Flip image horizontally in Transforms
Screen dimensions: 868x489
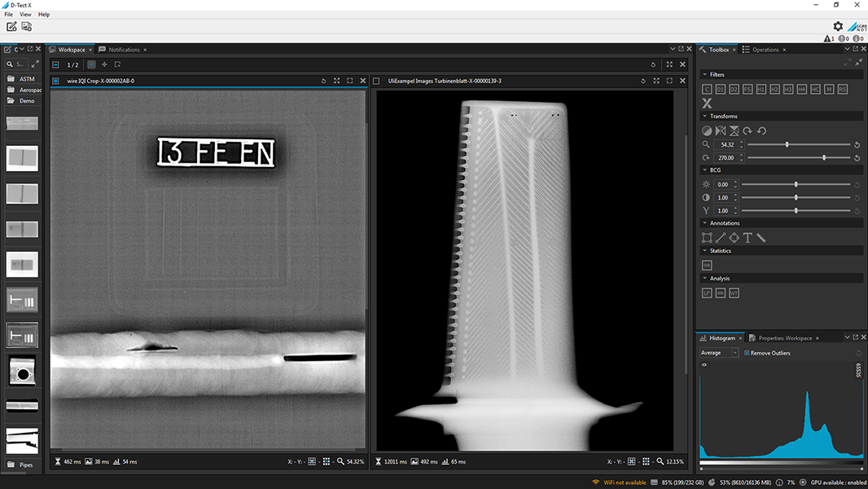pyautogui.click(x=720, y=130)
